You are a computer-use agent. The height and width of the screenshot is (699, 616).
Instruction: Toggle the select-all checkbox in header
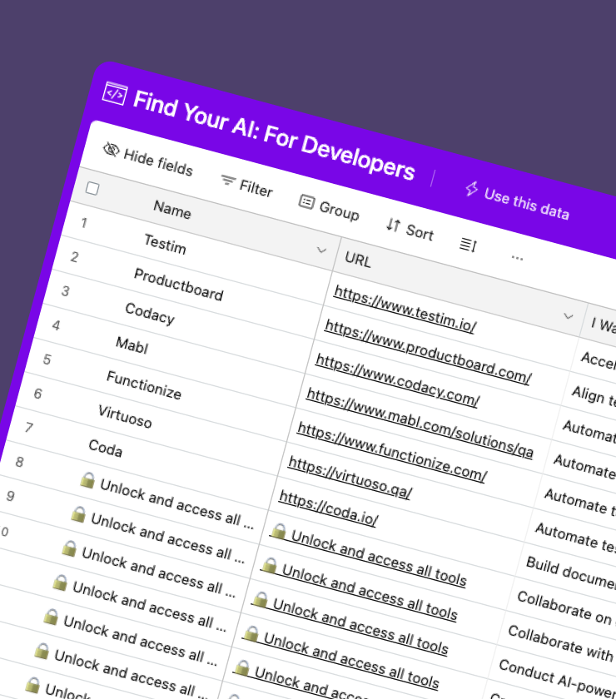point(92,189)
